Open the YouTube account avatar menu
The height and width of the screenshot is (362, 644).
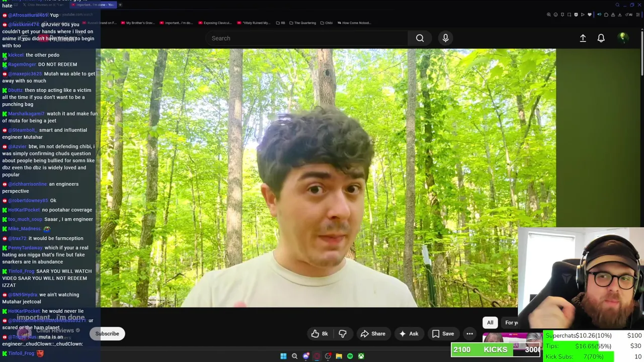[x=622, y=38]
